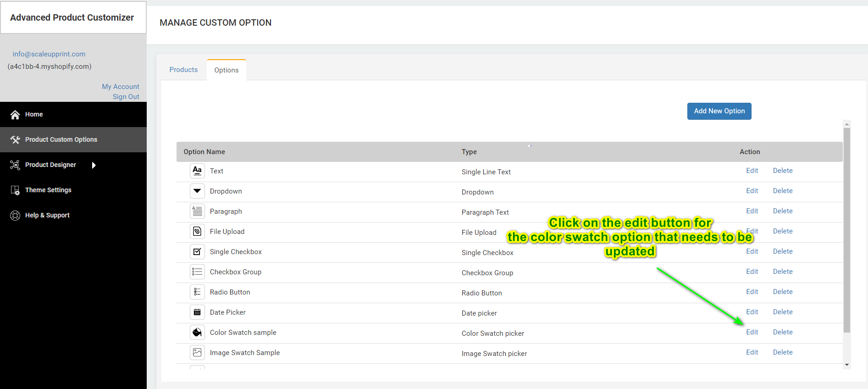Edit the Single Checkbox option
This screenshot has height=389, width=868.
[752, 251]
